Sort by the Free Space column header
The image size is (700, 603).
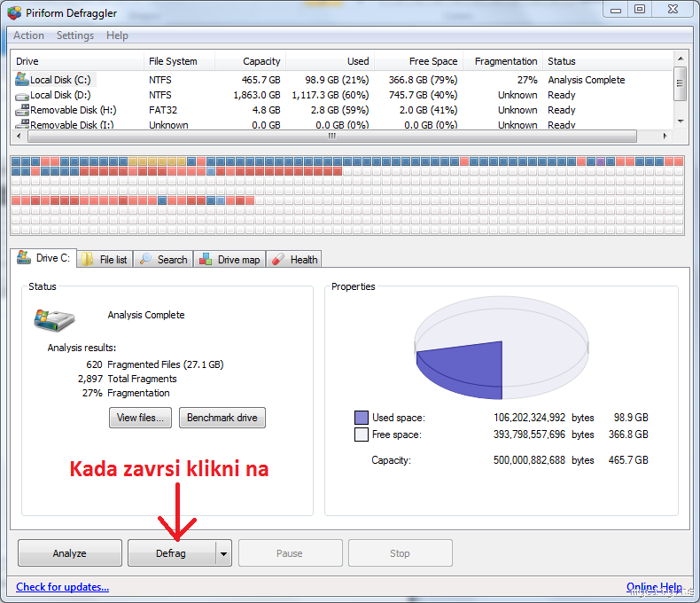click(x=419, y=61)
